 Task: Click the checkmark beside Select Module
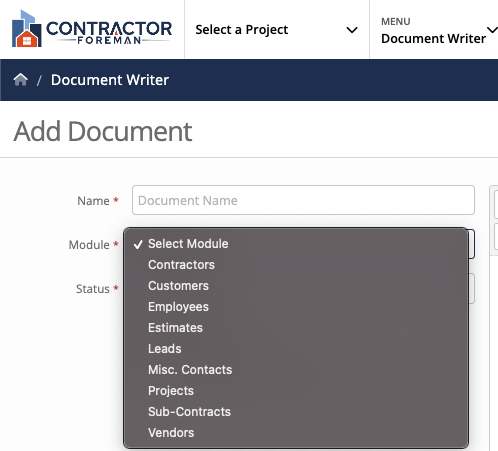pyautogui.click(x=138, y=244)
